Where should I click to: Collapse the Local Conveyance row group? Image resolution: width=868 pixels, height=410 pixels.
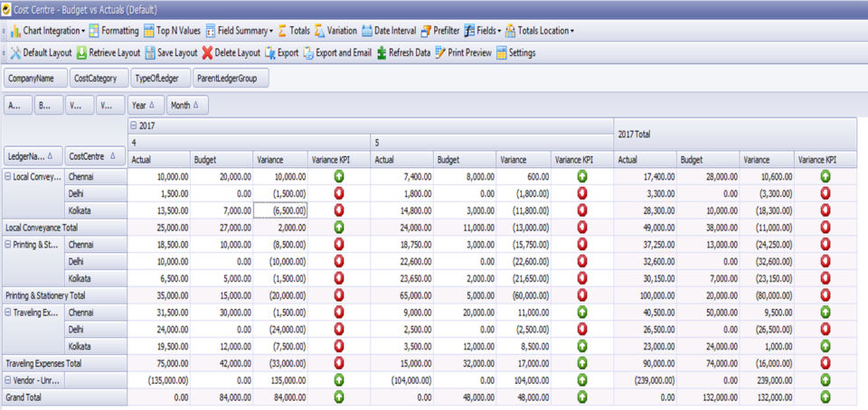pos(8,176)
